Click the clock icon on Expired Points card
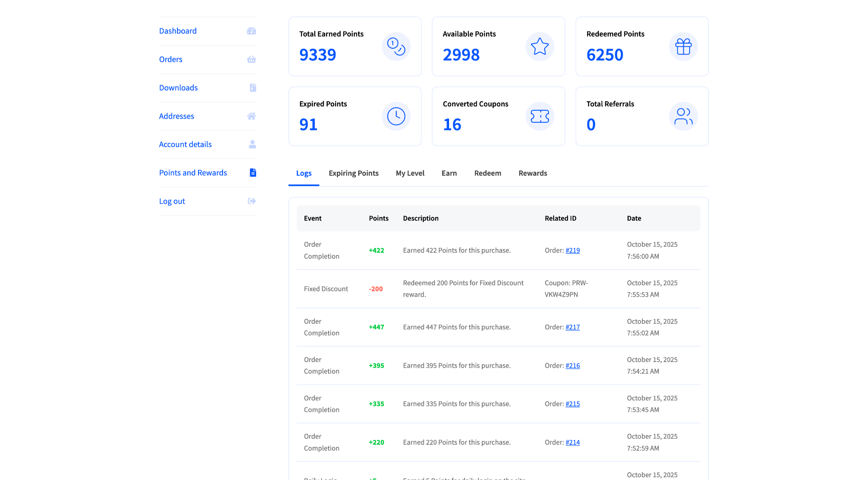 tap(396, 116)
